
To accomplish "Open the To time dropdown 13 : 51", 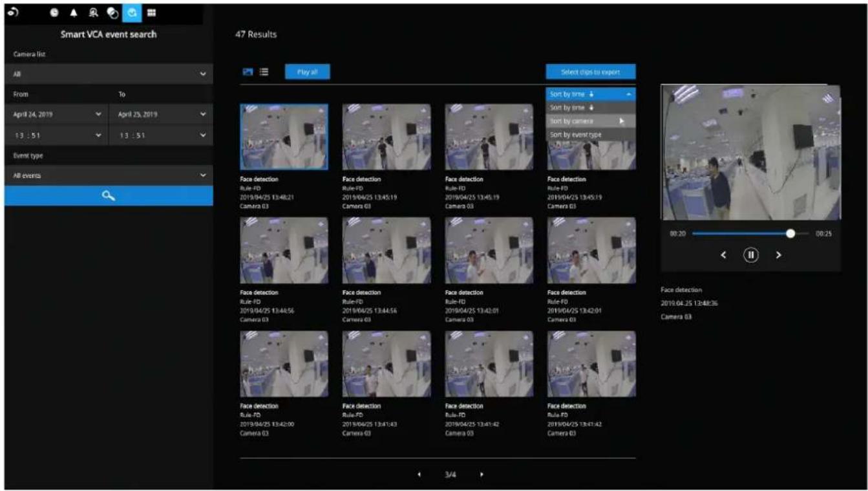I will click(x=162, y=135).
